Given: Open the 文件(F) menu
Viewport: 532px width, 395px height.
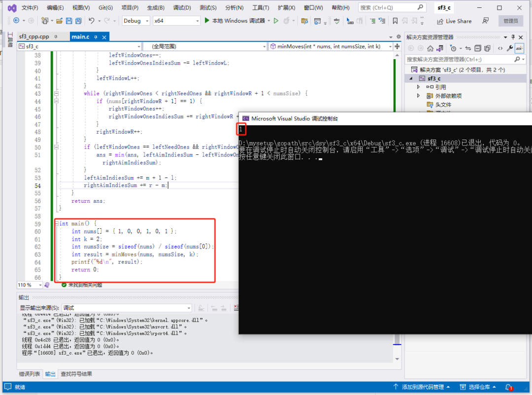Looking at the screenshot, I should pos(30,7).
